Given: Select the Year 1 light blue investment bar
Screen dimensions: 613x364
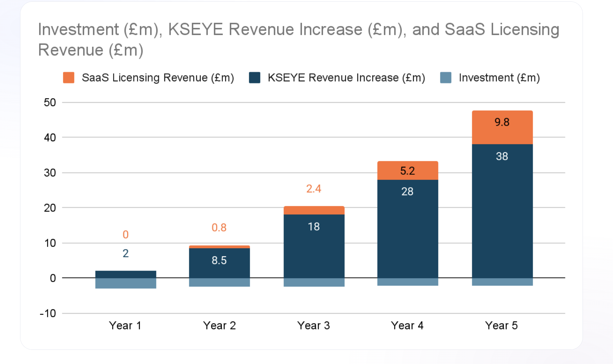Looking at the screenshot, I should click(126, 283).
